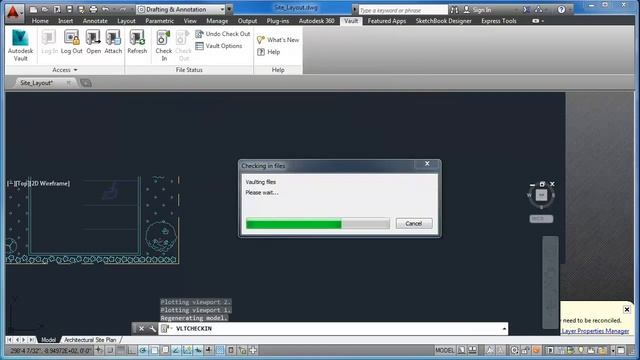Click the new drawing tab plus icon

pos(85,83)
